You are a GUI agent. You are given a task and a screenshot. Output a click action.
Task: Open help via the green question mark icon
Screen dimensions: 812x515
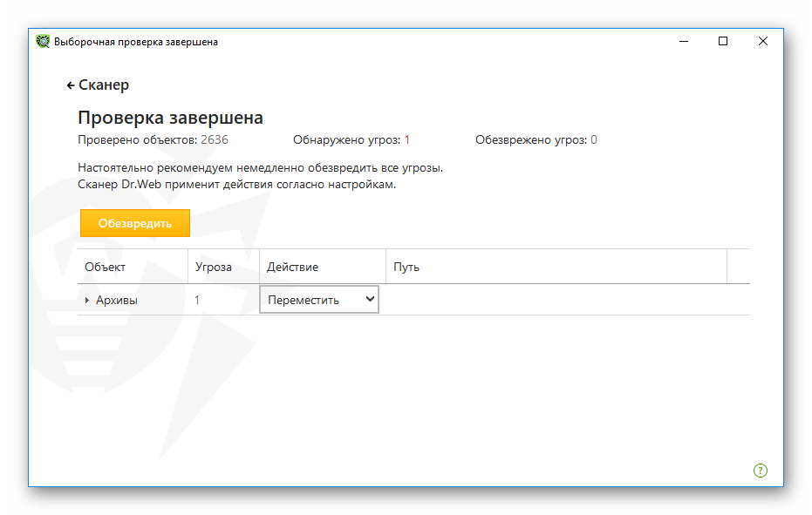[761, 471]
